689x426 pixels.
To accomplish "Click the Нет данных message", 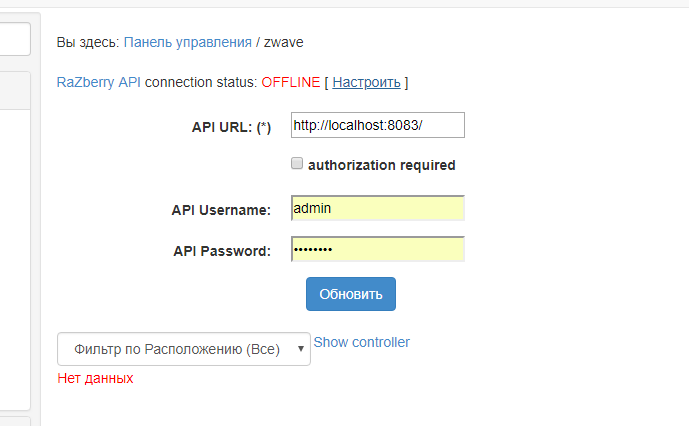I will coord(95,378).
